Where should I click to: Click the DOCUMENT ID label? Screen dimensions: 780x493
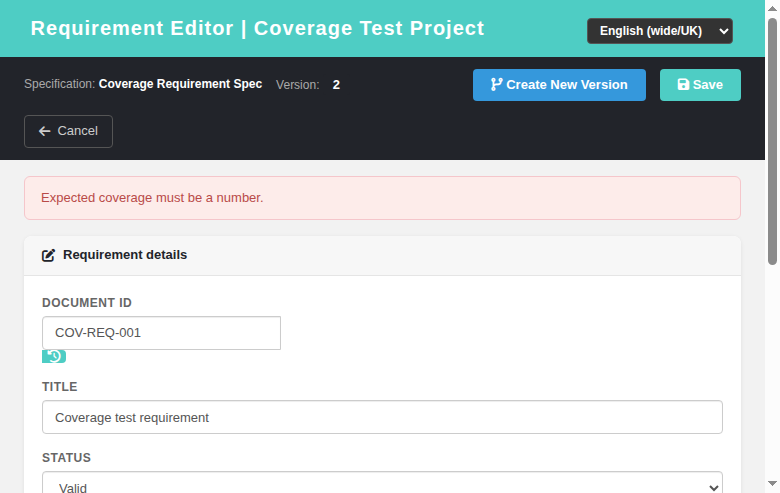(87, 303)
